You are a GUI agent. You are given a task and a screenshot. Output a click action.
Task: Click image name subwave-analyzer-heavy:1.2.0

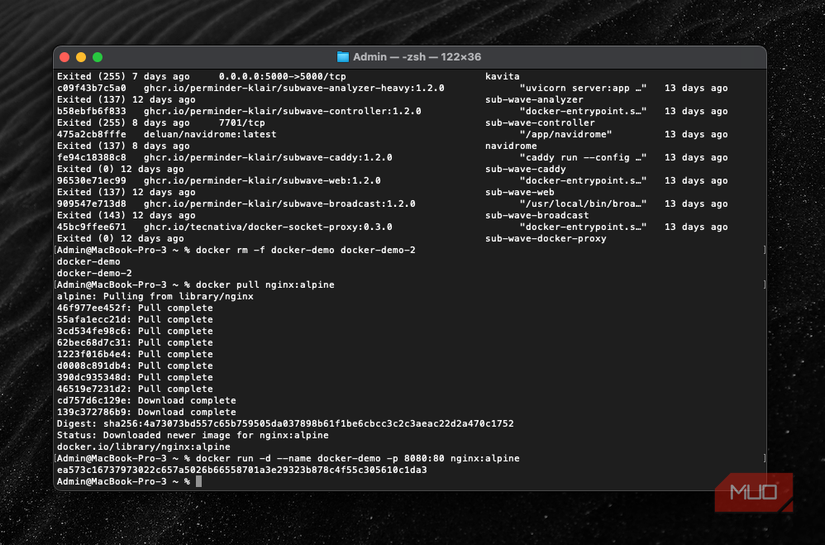coord(363,88)
